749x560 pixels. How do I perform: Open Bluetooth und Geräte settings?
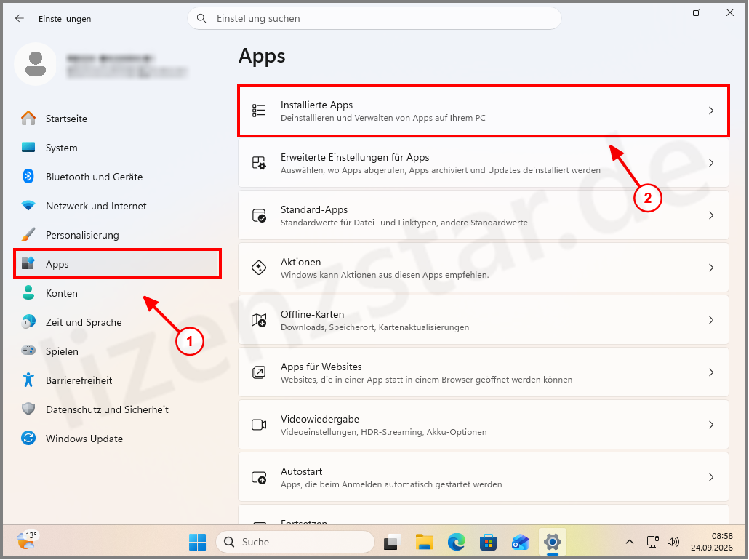(x=118, y=177)
